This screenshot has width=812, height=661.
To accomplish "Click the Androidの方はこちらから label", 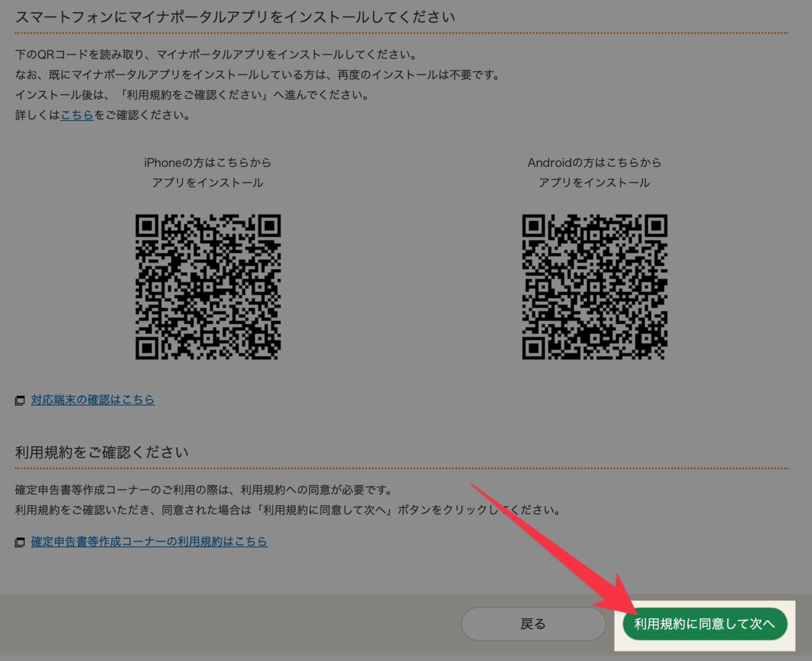I will (x=594, y=162).
